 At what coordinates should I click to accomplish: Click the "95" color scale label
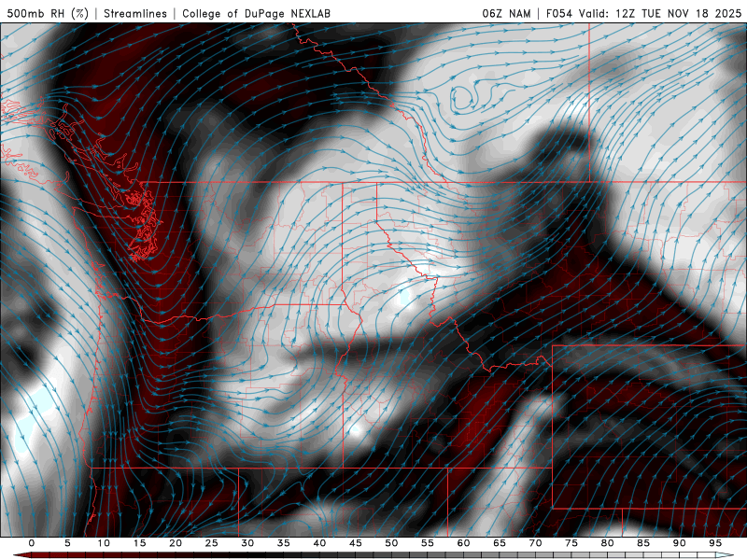(x=715, y=543)
